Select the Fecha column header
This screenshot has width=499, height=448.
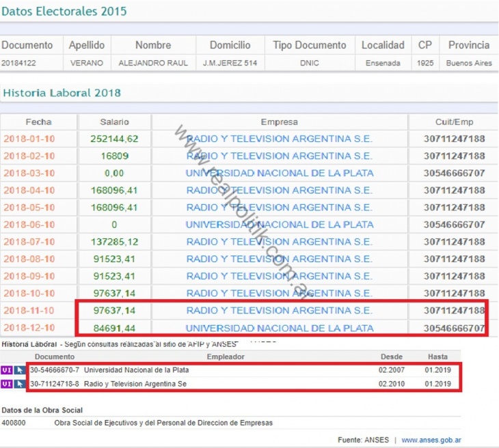click(38, 122)
